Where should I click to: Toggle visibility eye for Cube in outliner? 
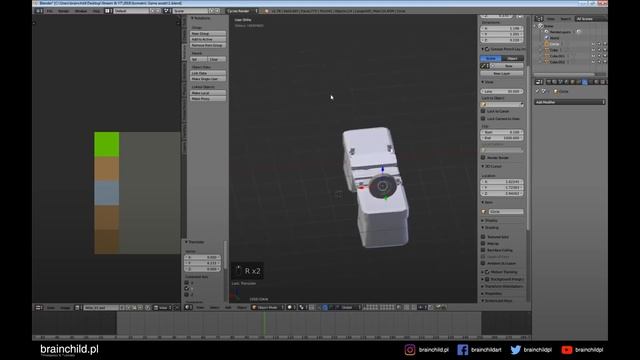coord(593,50)
